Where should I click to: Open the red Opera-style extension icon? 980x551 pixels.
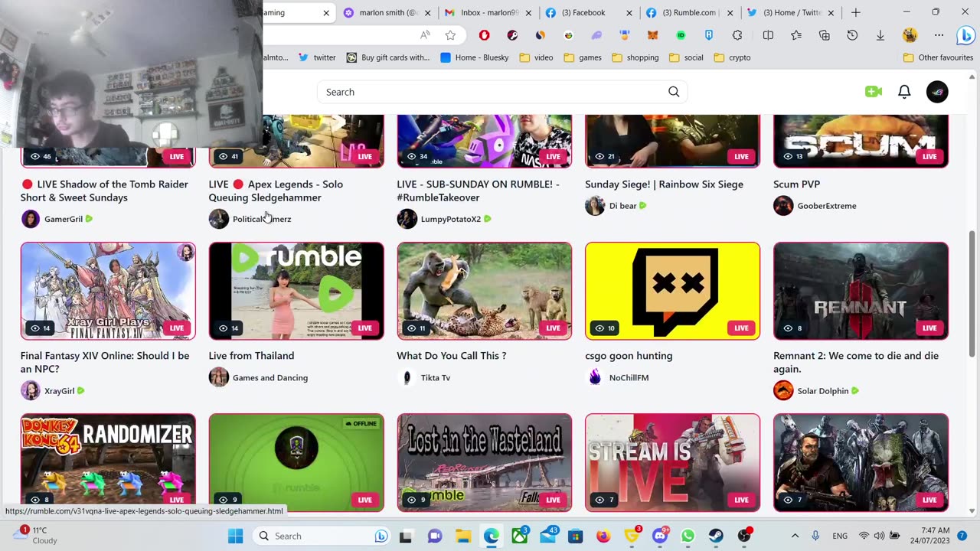(484, 35)
